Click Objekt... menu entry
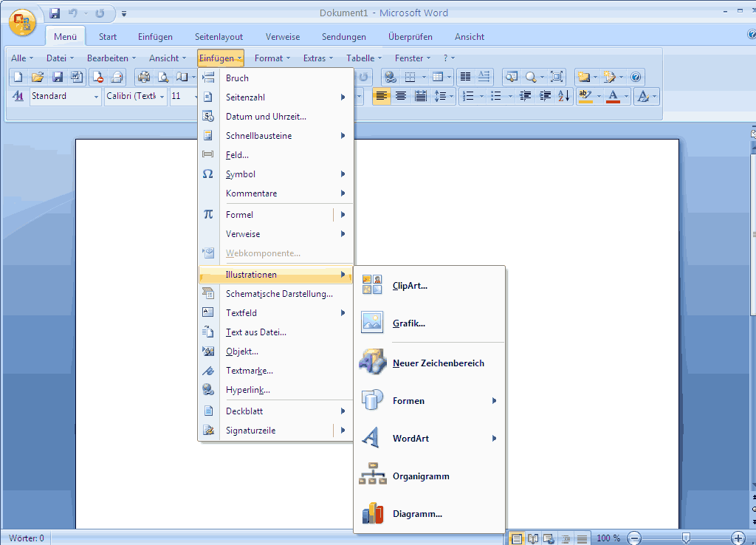Image resolution: width=756 pixels, height=545 pixels. click(276, 351)
